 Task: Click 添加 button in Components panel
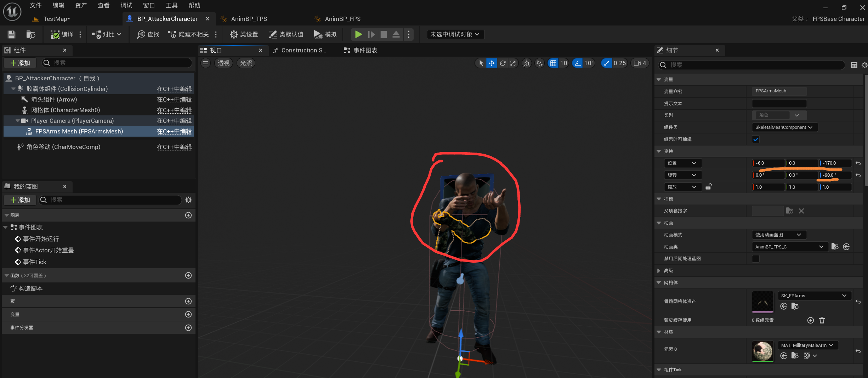click(x=20, y=63)
